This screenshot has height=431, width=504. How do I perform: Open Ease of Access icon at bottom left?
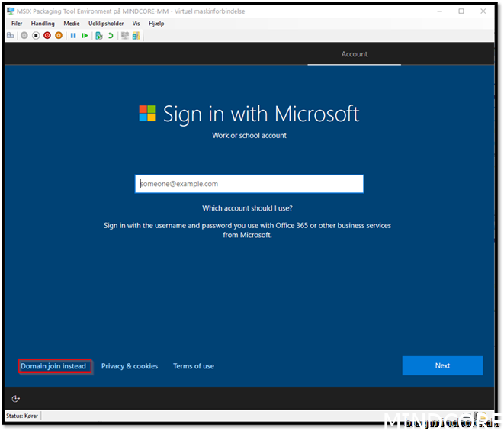(x=16, y=398)
